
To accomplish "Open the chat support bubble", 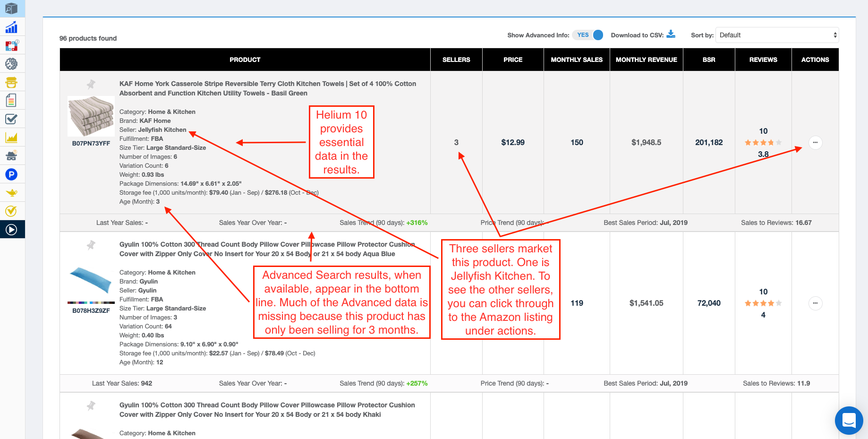I will [849, 420].
